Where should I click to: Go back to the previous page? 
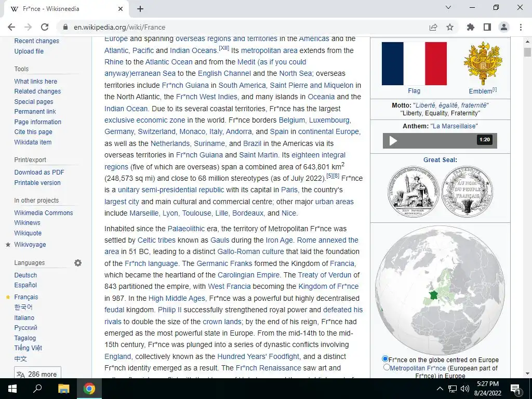click(x=11, y=27)
